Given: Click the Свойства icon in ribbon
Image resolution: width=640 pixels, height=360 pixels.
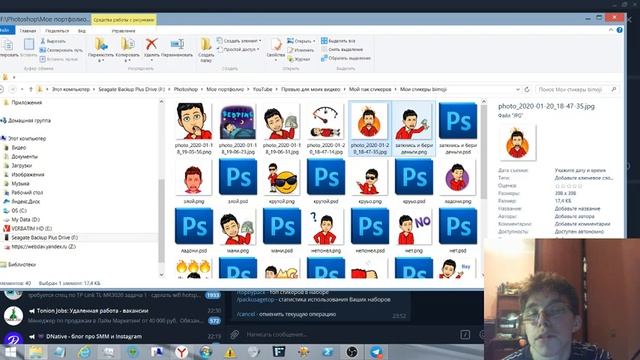Looking at the screenshot, I should pos(276,44).
